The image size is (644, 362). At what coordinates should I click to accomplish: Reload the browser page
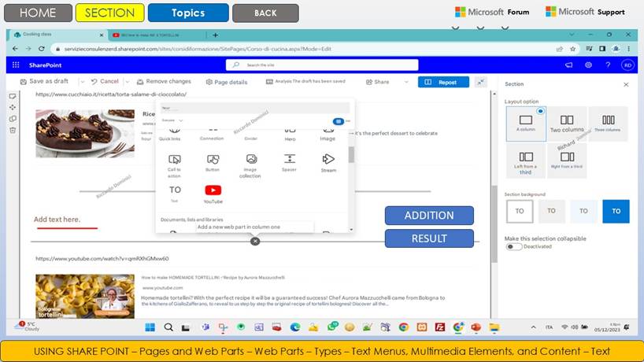42,49
